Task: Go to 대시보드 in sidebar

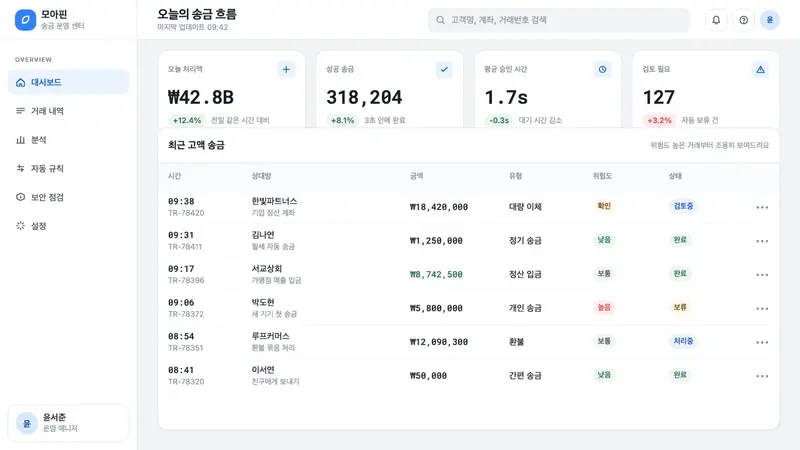Action: coord(68,82)
